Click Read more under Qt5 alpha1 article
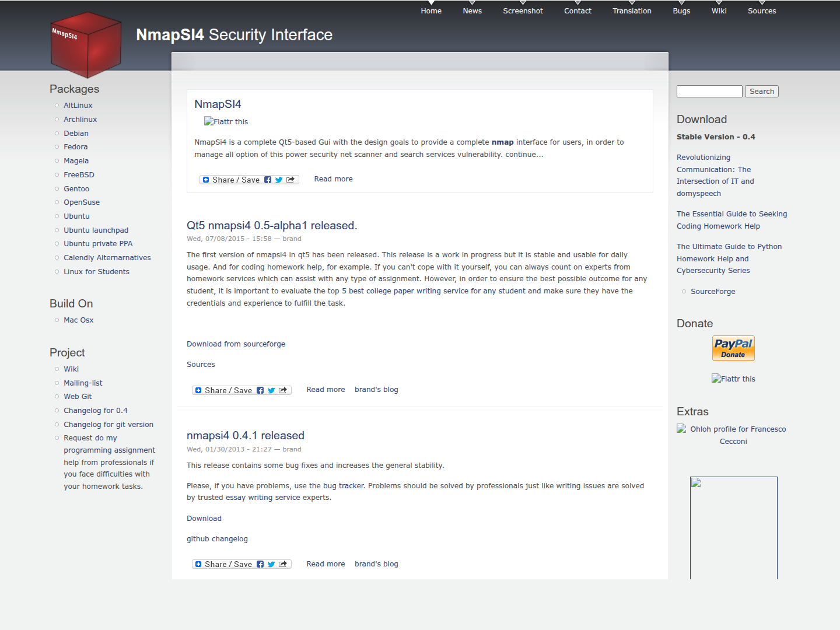840x630 pixels. pos(325,390)
